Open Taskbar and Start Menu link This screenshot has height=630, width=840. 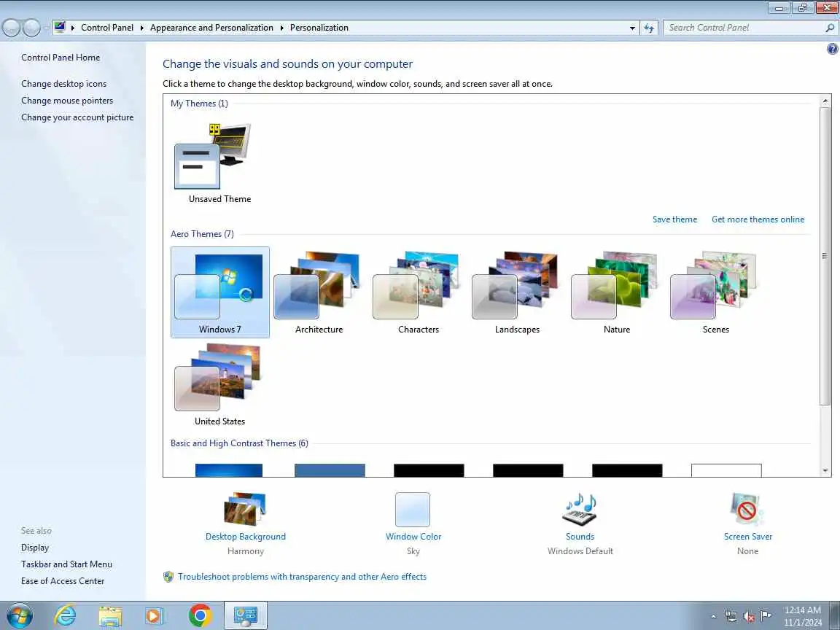66,564
